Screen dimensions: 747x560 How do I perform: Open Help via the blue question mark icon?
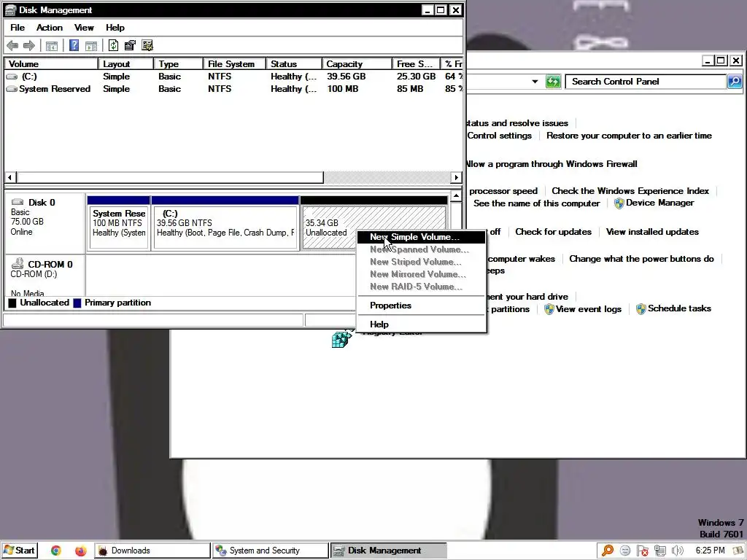click(x=74, y=45)
